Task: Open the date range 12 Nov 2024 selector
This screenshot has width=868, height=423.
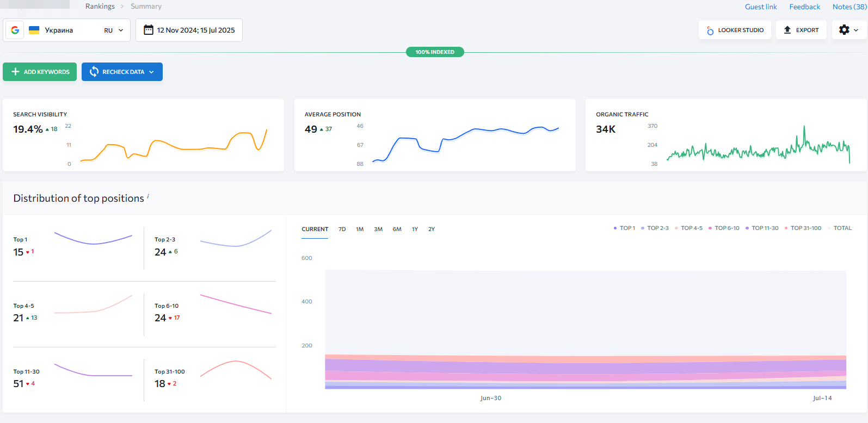Action: tap(195, 30)
